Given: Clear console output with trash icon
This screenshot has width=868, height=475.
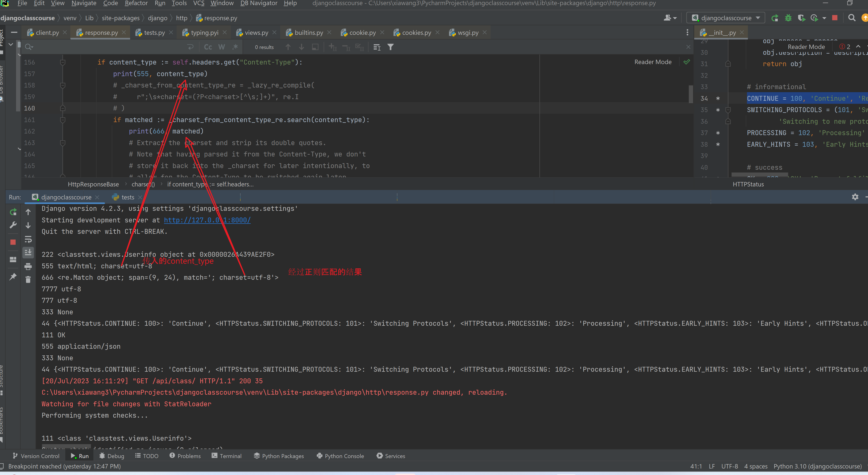Looking at the screenshot, I should pos(28,280).
